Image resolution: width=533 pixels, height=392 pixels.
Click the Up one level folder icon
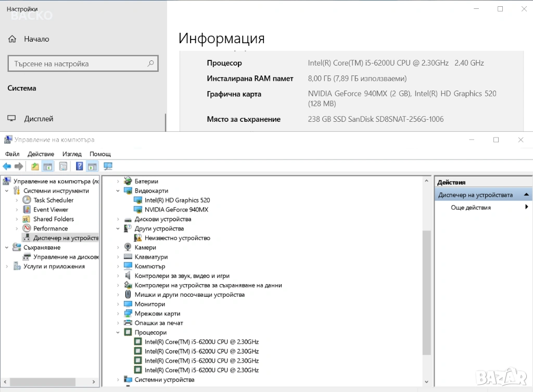click(35, 167)
